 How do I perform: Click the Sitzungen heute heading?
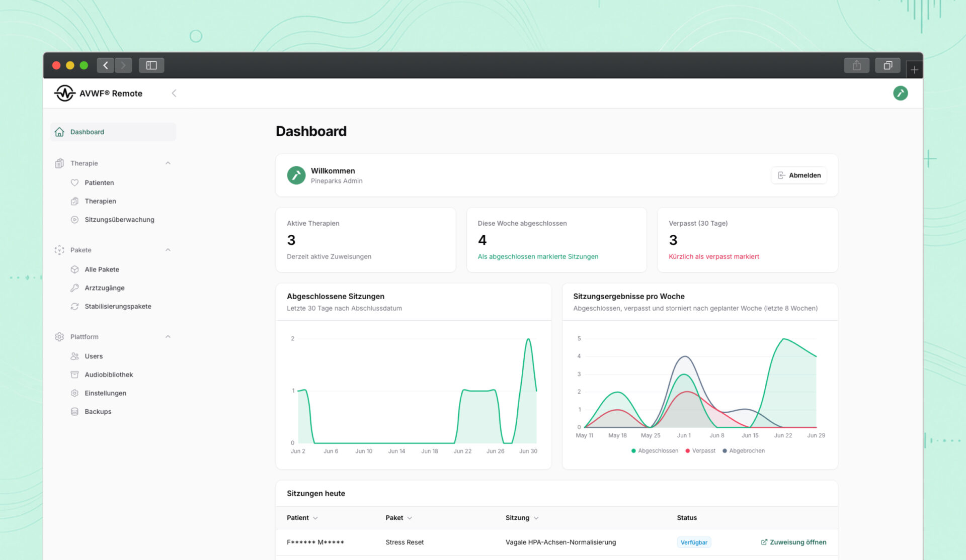pos(316,494)
